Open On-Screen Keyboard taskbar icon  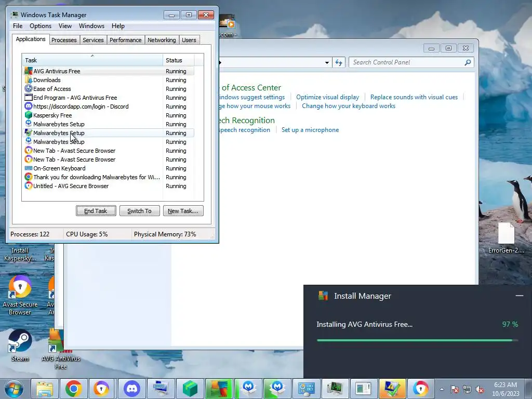[161, 389]
